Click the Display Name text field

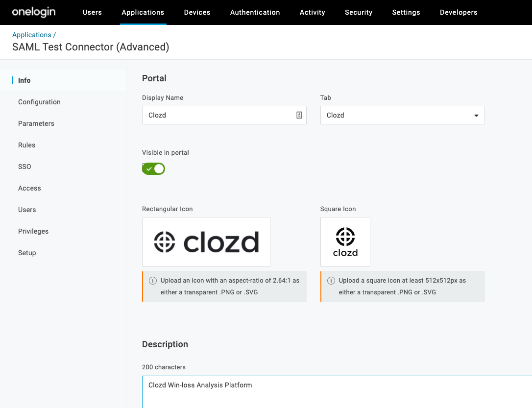pyautogui.click(x=218, y=115)
